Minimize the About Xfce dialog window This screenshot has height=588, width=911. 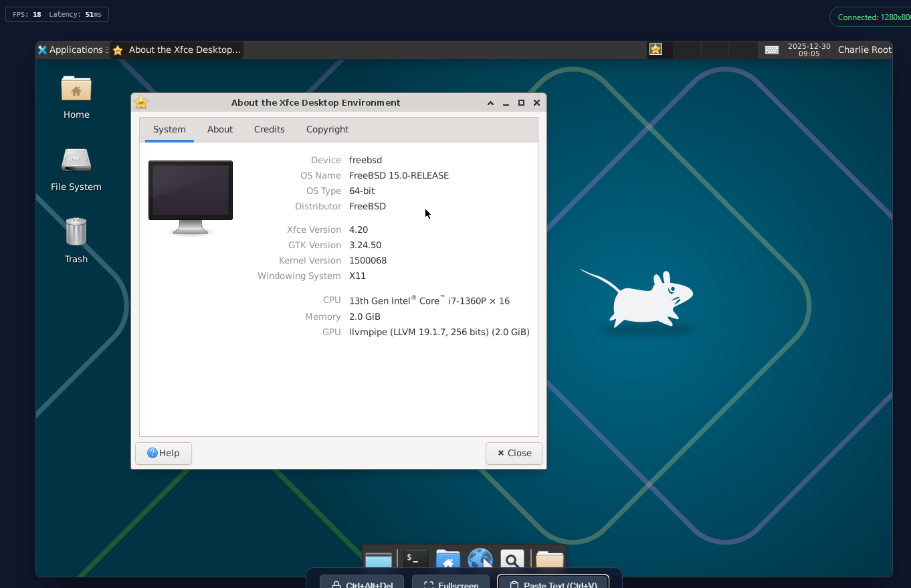[x=506, y=102]
